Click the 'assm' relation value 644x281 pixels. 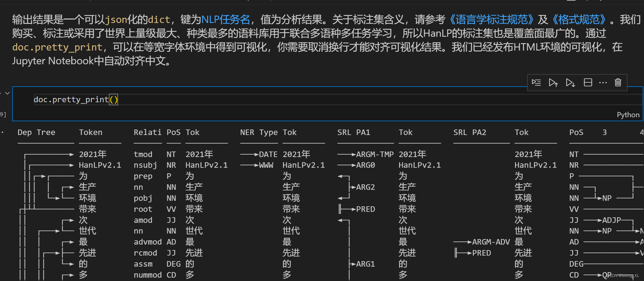pos(143,264)
